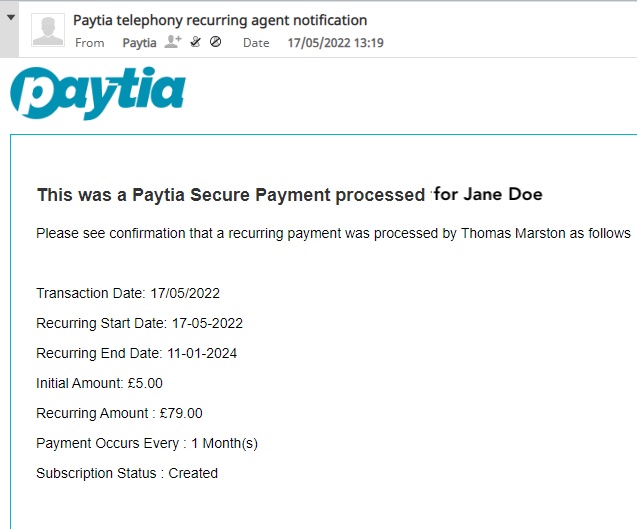Add Paytia sender to contacts icon

point(173,42)
